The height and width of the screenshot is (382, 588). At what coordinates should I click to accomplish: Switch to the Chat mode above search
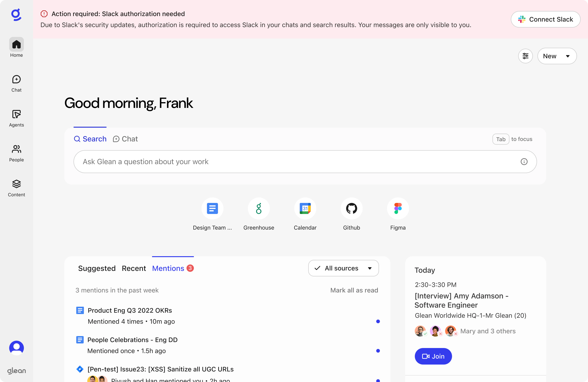pos(125,139)
